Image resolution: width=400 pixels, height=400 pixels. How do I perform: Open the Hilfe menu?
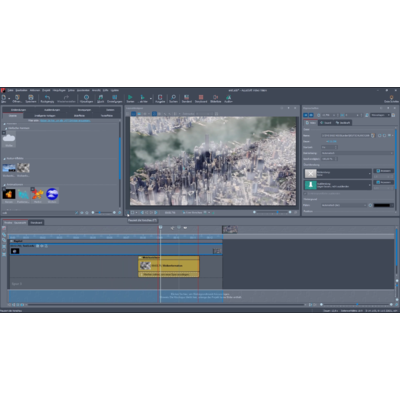pos(105,90)
